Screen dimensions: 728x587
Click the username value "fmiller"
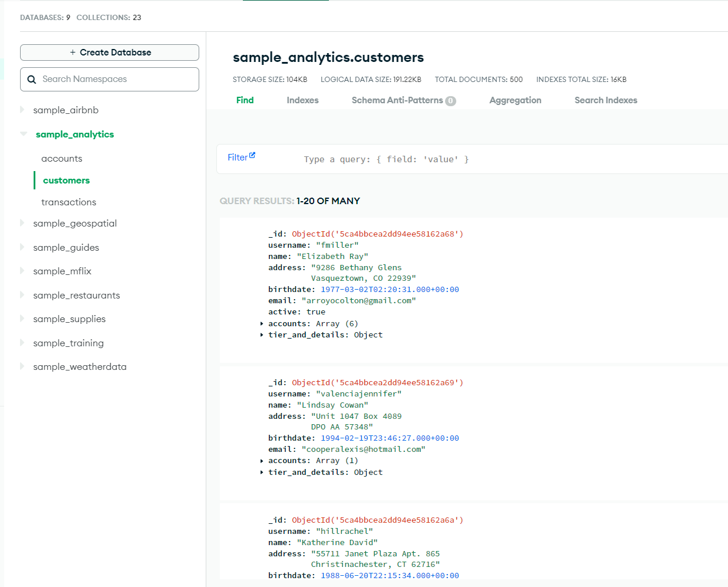coord(337,245)
